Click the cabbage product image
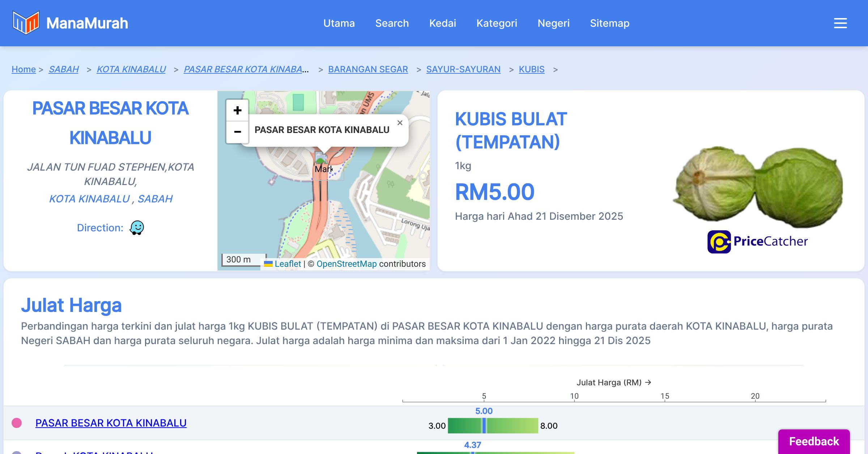Viewport: 868px width, 454px height. click(x=757, y=186)
